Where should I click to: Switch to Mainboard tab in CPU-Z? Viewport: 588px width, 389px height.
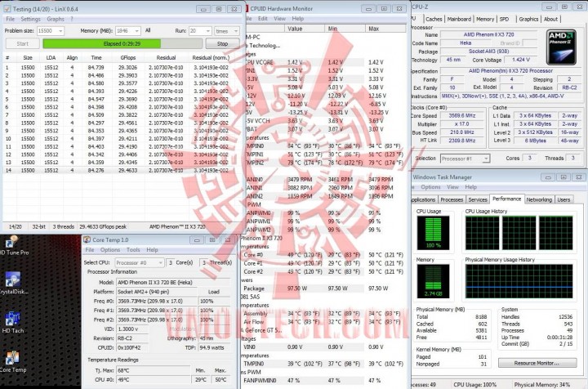tap(459, 19)
